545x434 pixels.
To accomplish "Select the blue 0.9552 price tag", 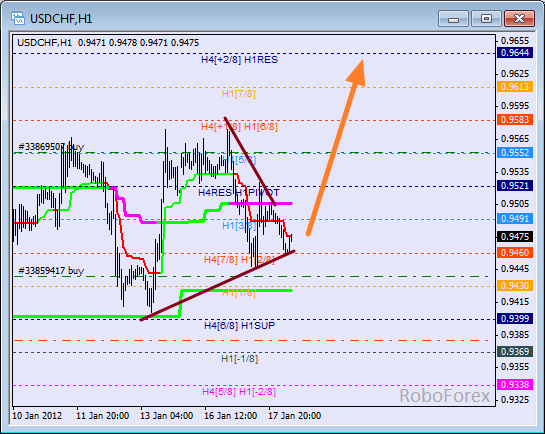I will [515, 153].
